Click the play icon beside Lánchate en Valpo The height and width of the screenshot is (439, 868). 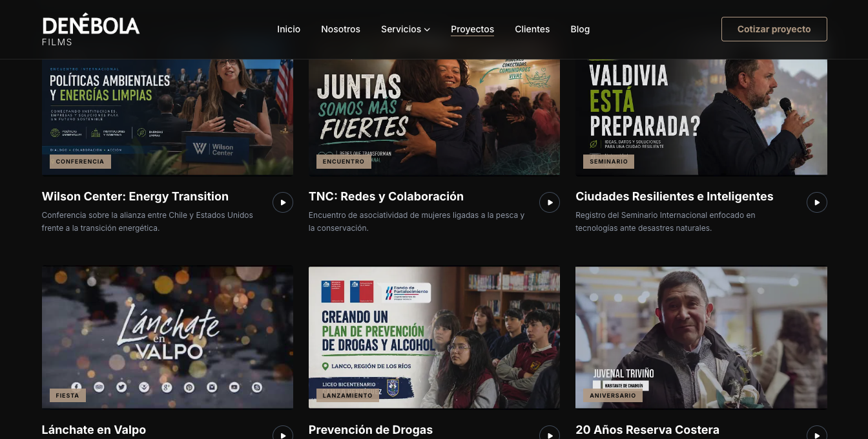283,433
